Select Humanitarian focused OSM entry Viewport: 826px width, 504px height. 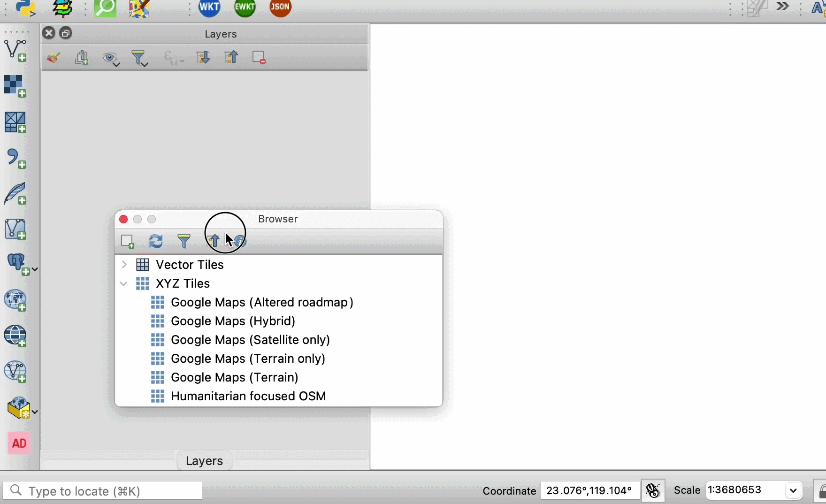[248, 397]
